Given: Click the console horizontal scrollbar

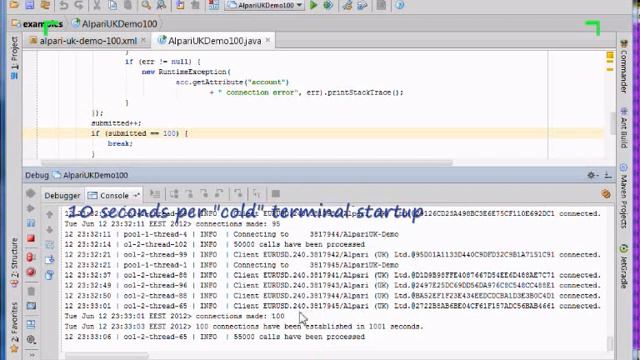Looking at the screenshot, I should coord(107,356).
